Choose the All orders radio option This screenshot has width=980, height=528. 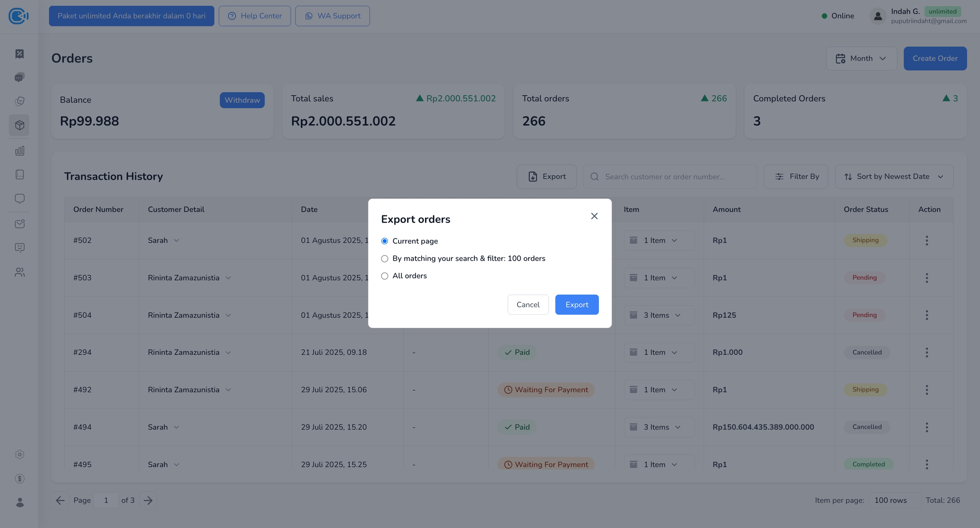coord(385,276)
